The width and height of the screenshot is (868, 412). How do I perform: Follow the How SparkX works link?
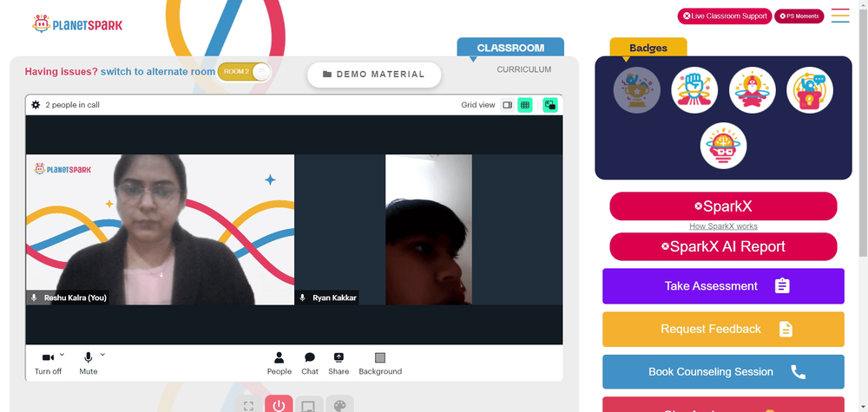724,226
